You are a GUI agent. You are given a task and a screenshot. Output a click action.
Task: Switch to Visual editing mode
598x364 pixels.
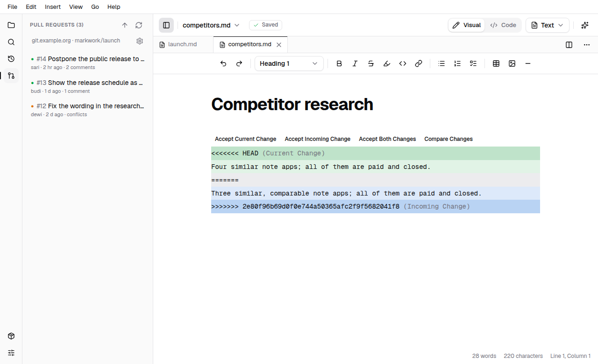click(467, 25)
